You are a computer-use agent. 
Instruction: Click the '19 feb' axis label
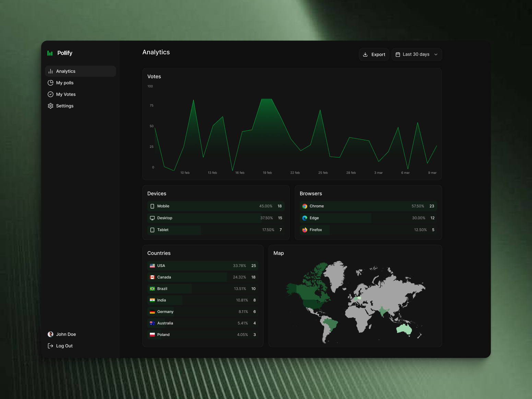267,173
